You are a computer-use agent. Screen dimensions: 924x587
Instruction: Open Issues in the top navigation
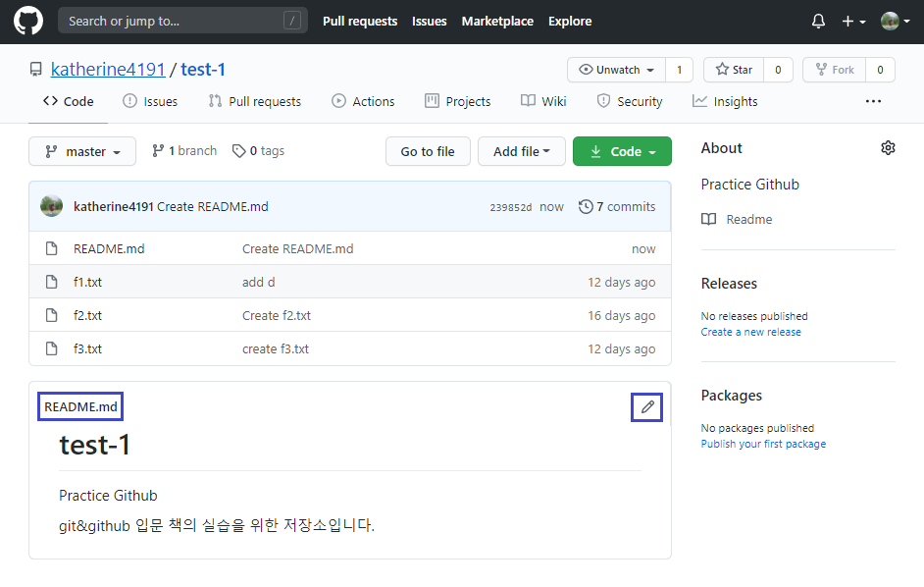(x=429, y=22)
